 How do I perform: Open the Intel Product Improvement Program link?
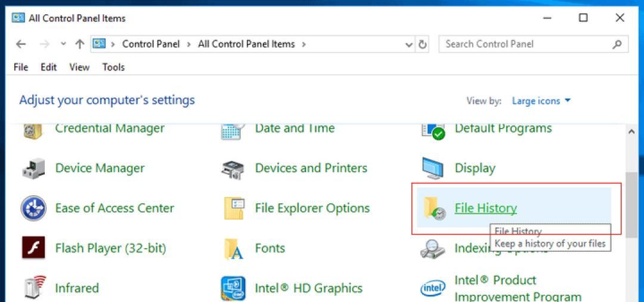click(517, 288)
